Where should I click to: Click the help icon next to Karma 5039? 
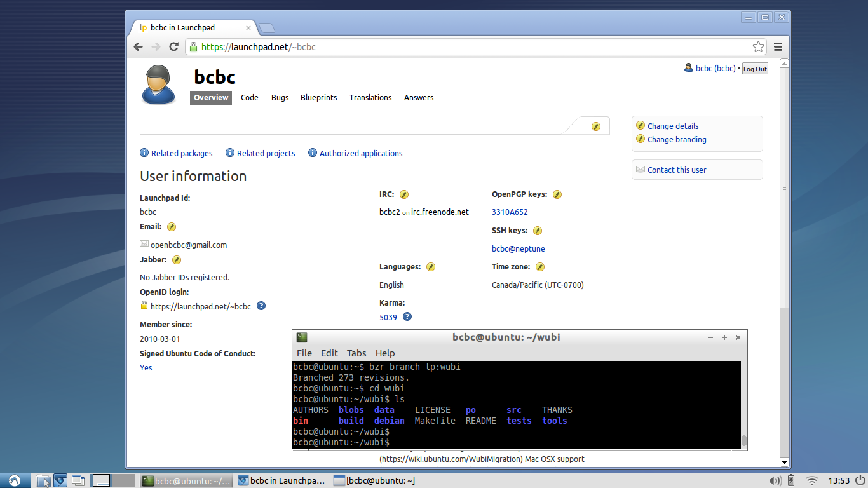pyautogui.click(x=407, y=316)
